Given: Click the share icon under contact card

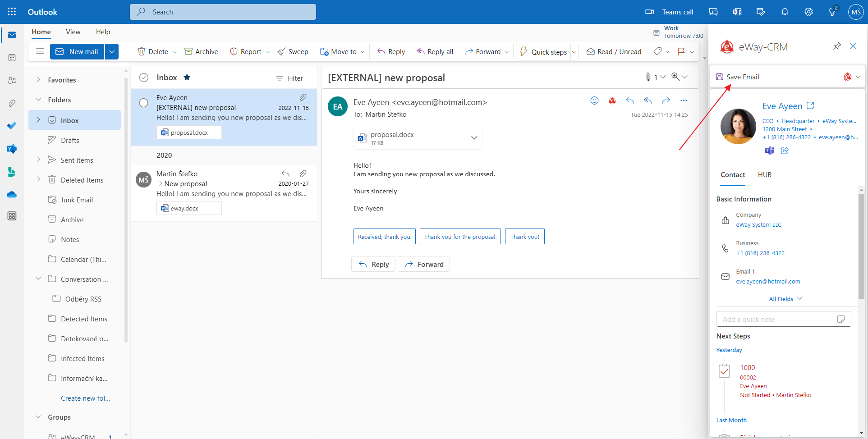Looking at the screenshot, I should [x=785, y=151].
